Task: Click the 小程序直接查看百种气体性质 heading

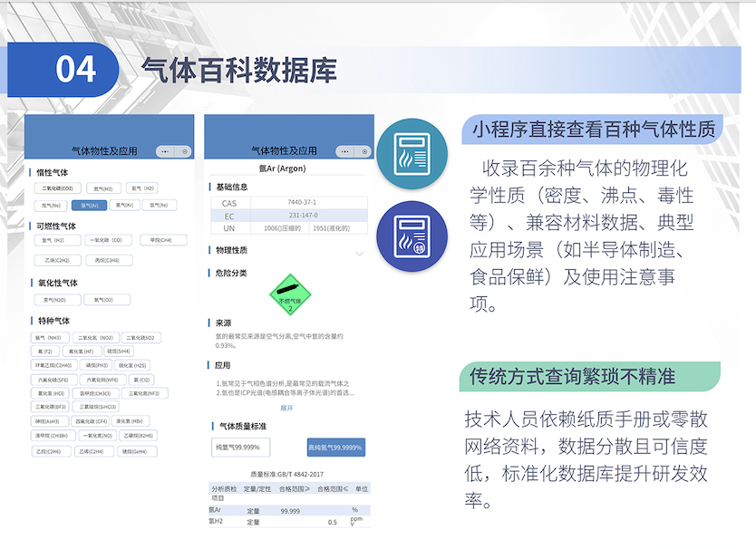Action: pos(594,130)
